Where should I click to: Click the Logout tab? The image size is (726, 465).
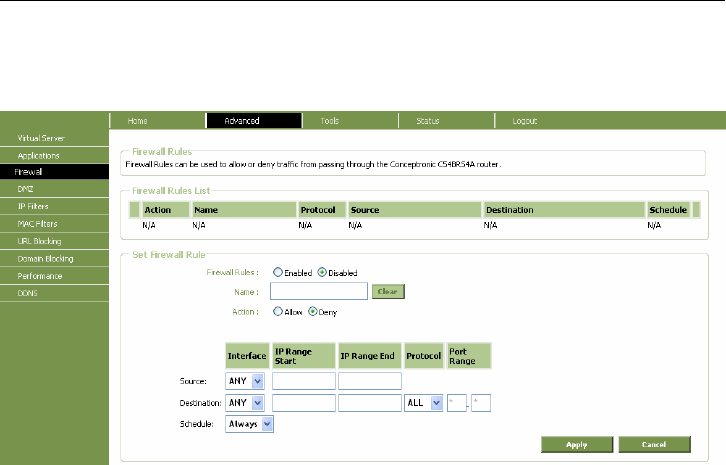tap(525, 120)
